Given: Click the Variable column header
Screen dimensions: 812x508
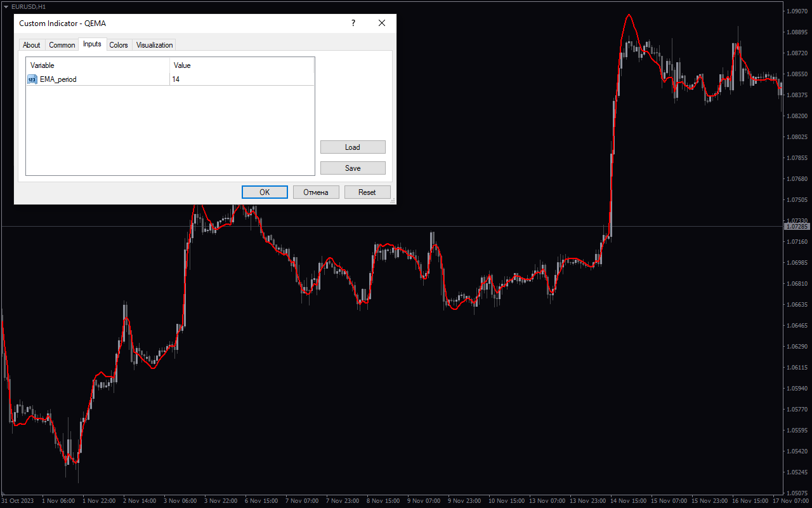Looking at the screenshot, I should (98, 65).
